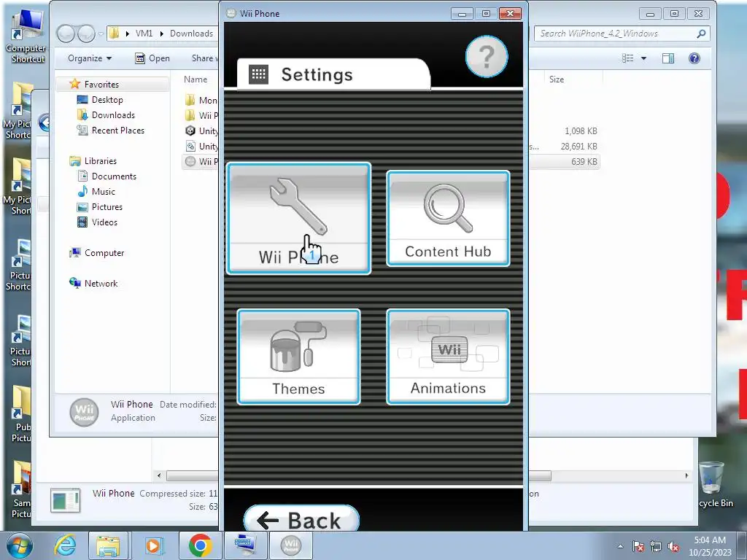
Task: Launch Internet Explorer from the taskbar
Action: (x=65, y=545)
